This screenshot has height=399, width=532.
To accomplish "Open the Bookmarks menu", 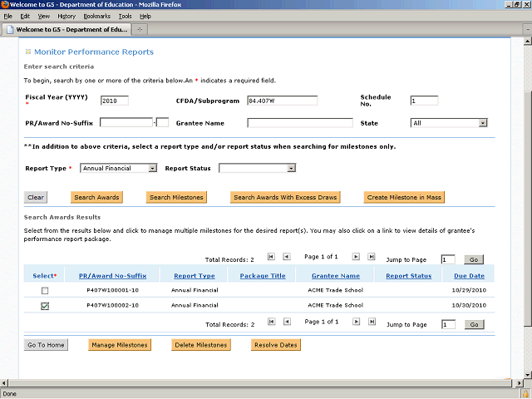I will click(96, 16).
